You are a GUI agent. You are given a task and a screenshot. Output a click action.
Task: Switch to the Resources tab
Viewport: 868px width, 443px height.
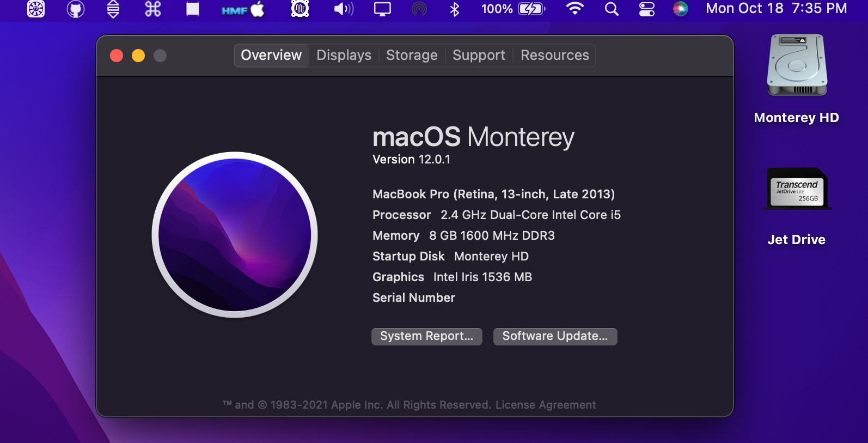[x=555, y=56]
